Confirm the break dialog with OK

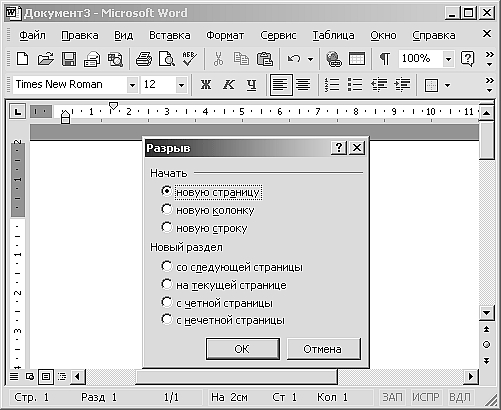[242, 349]
